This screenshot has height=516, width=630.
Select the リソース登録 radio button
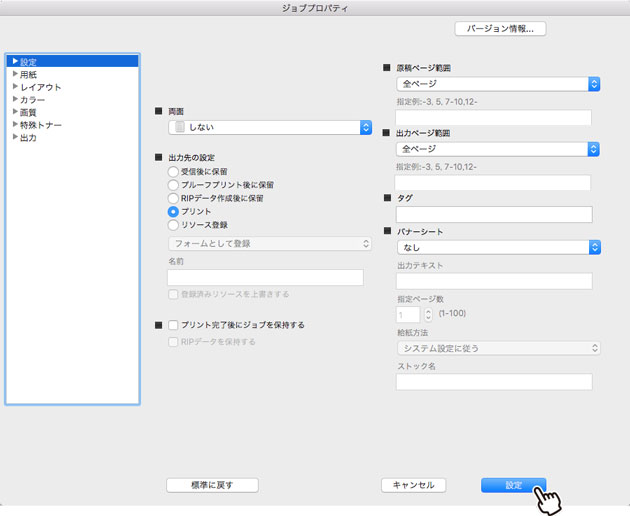174,224
